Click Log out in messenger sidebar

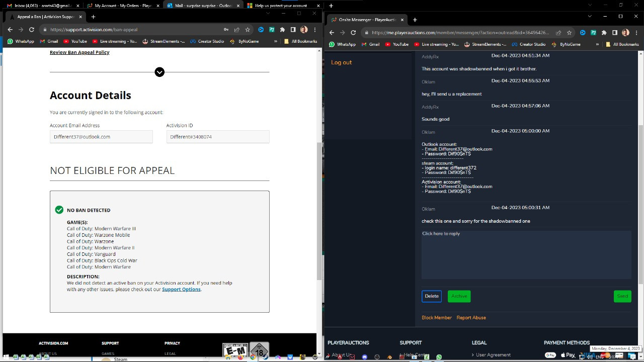point(341,62)
